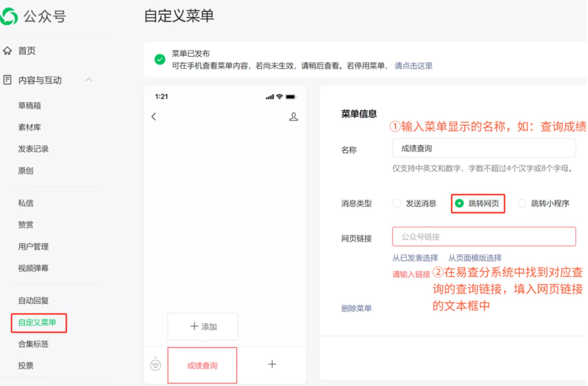Click the 自定义菜单 page title
The image size is (588, 386).
[x=179, y=16]
